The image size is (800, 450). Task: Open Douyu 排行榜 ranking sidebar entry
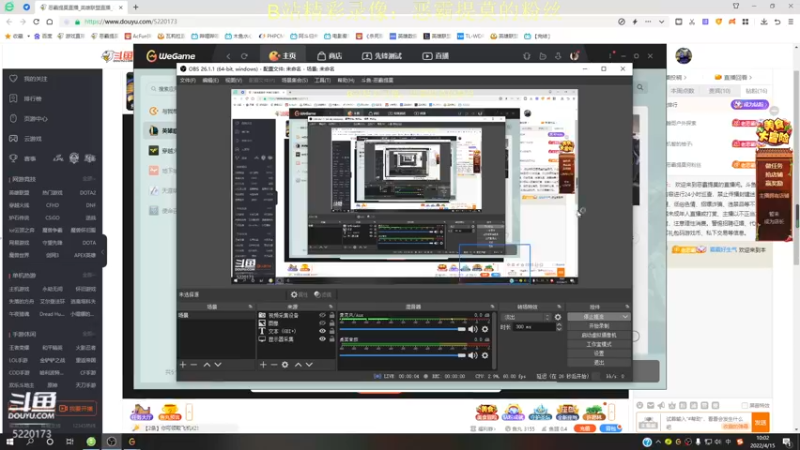tap(28, 98)
